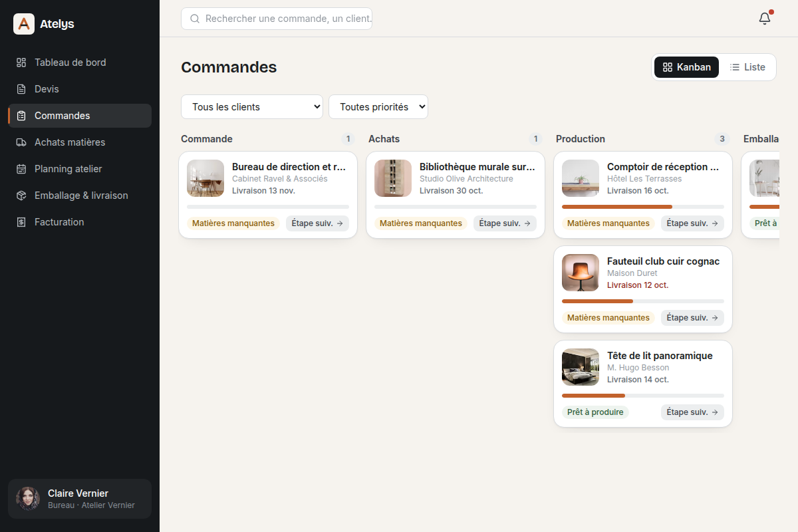The image size is (798, 532).
Task: Click "Livraison 12 oct." overdue date
Action: [x=638, y=285]
